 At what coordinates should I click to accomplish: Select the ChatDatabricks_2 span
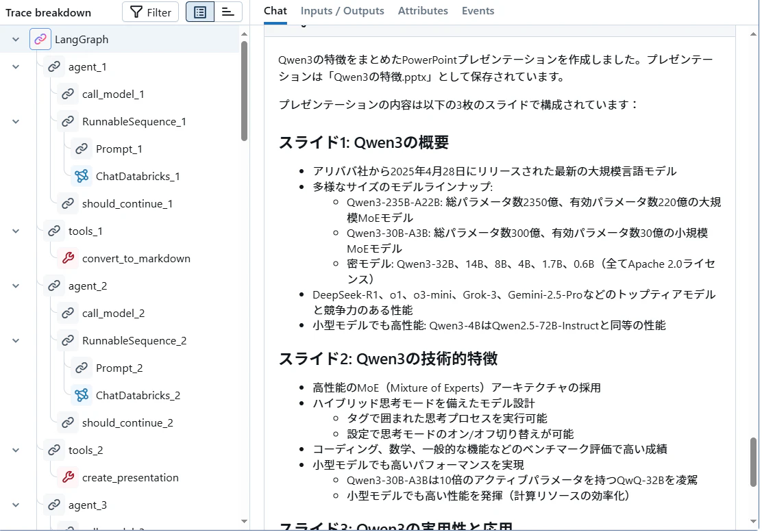click(138, 396)
